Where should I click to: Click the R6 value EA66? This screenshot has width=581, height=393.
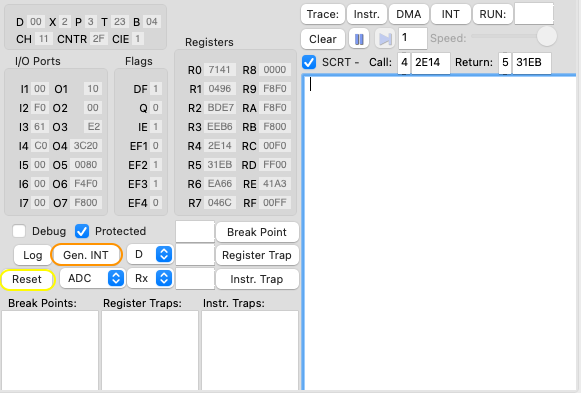(220, 184)
